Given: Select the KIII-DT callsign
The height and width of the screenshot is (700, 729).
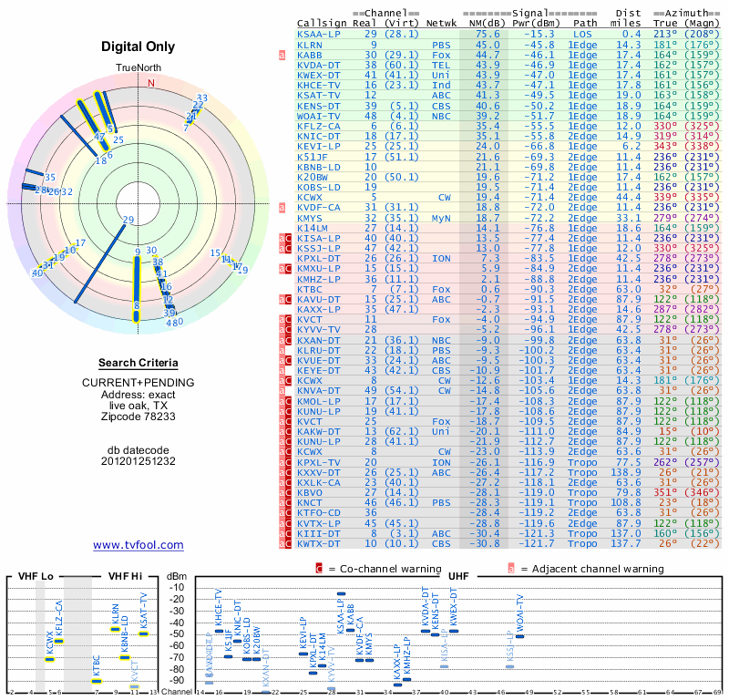Looking at the screenshot, I should 319,533.
